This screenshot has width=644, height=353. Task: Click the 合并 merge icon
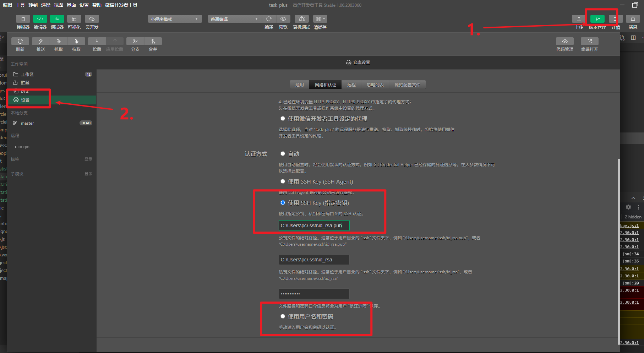[153, 41]
